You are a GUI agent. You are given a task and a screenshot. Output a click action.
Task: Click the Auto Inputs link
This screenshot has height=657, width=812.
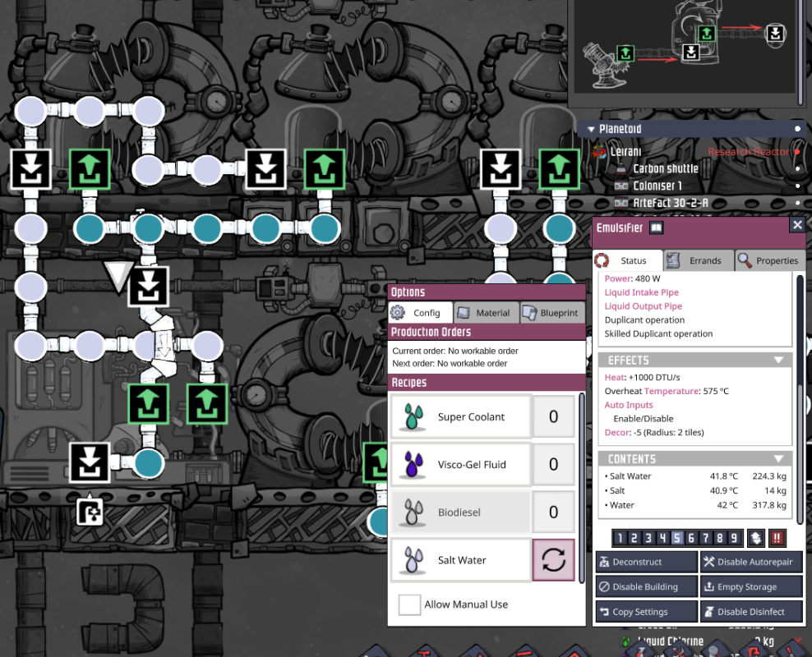pyautogui.click(x=629, y=405)
